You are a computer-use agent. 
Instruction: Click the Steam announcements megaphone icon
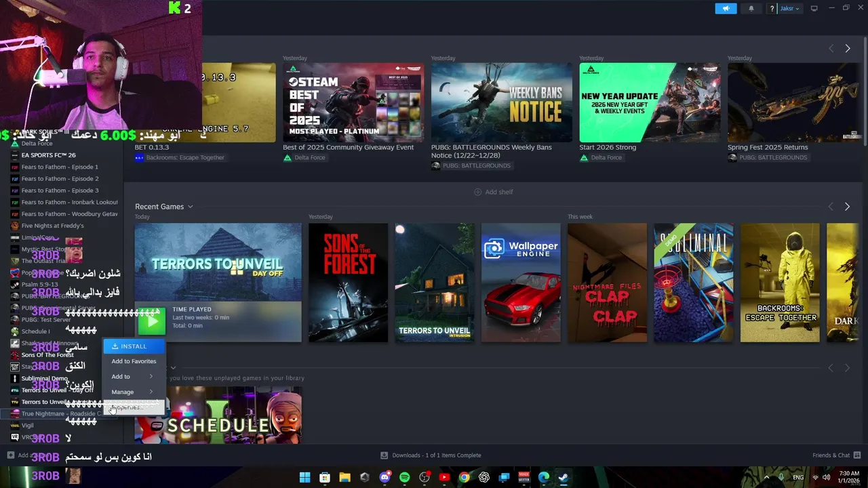click(726, 9)
